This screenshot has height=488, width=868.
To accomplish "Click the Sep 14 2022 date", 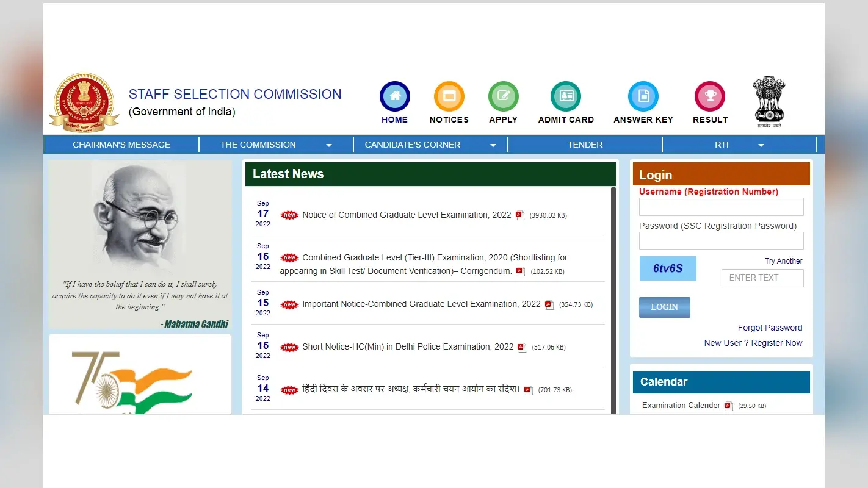I will tap(263, 388).
